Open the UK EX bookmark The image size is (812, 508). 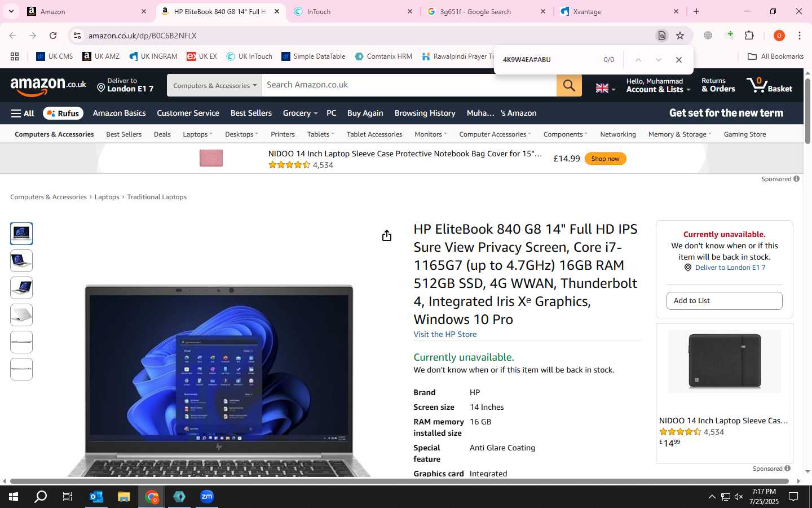coord(202,56)
